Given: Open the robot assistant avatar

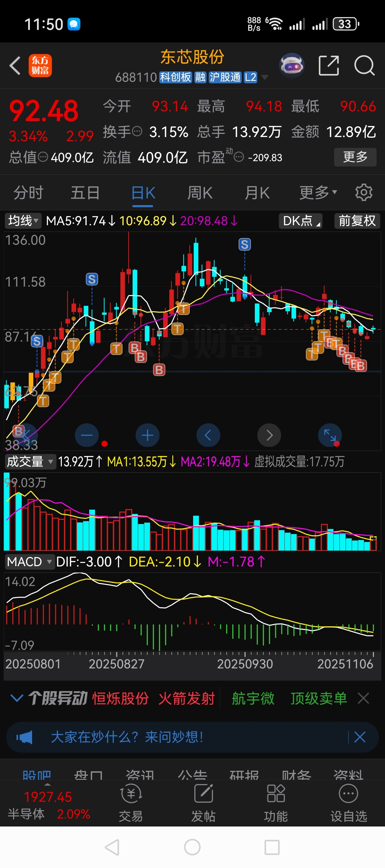Looking at the screenshot, I should (292, 65).
